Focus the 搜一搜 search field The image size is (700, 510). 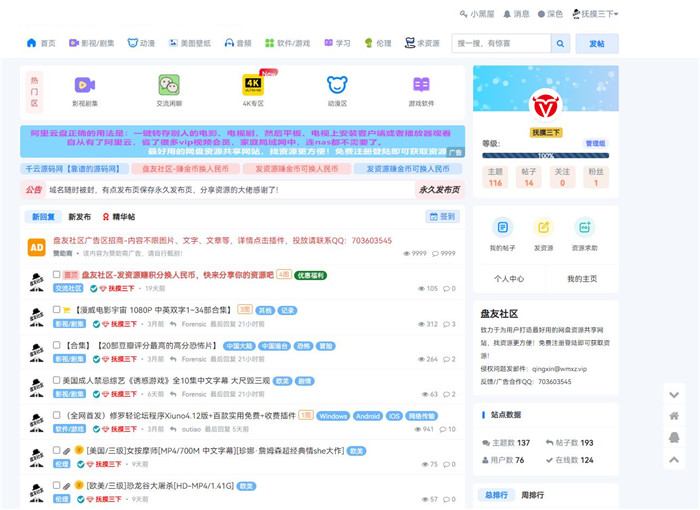pyautogui.click(x=501, y=43)
